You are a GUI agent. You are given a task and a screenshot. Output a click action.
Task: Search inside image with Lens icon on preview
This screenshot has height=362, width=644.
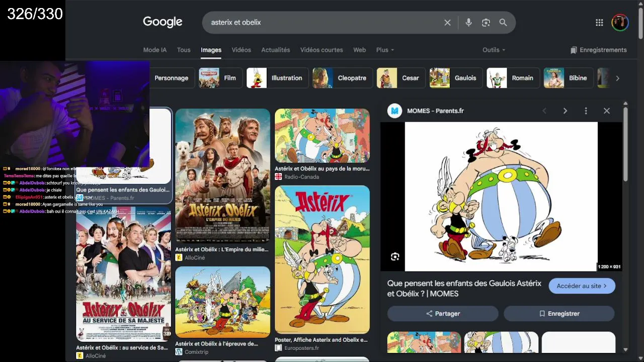[395, 257]
